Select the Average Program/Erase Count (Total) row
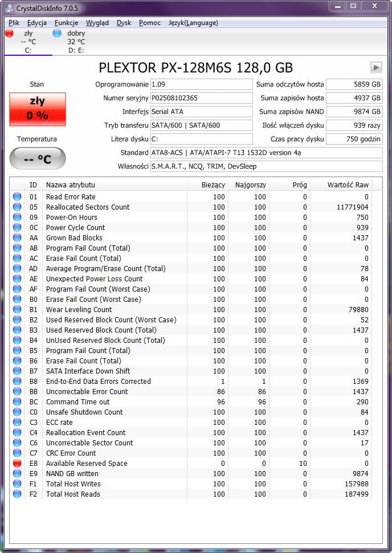Screen dimensions: 392x553 pyautogui.click(x=191, y=268)
